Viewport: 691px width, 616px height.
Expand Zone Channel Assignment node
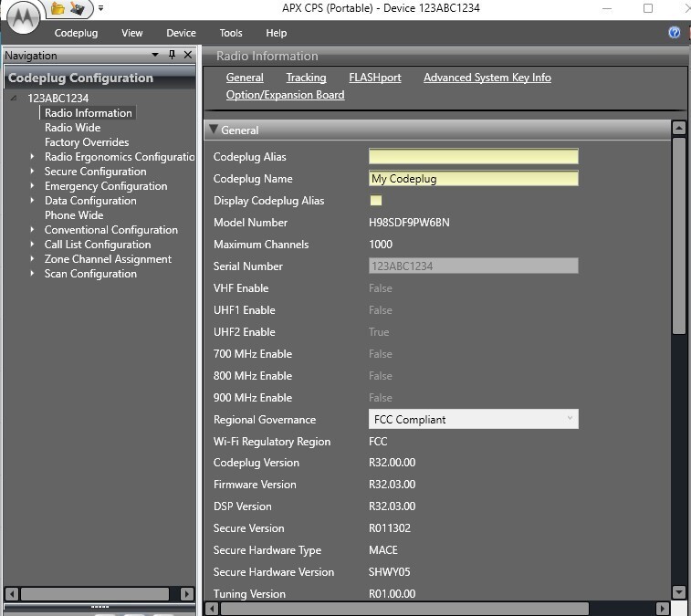click(32, 258)
